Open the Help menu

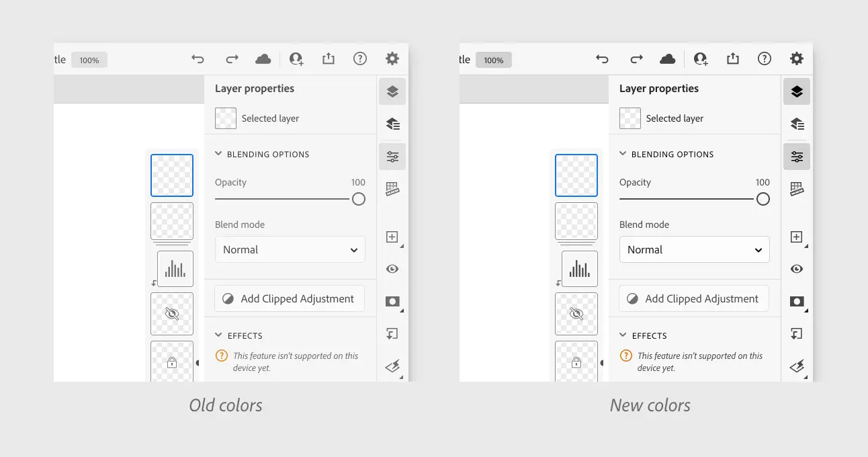pyautogui.click(x=360, y=58)
